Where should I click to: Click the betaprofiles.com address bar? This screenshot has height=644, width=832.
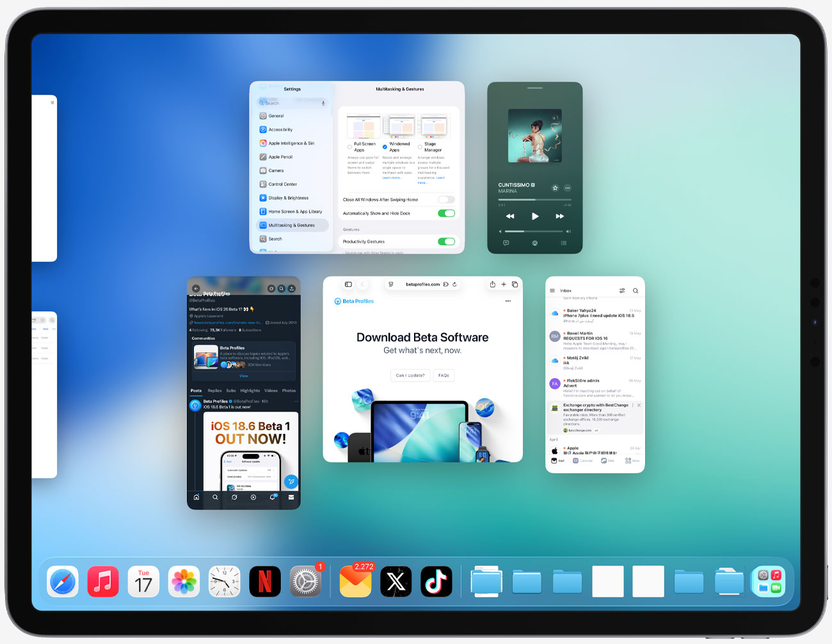click(423, 284)
